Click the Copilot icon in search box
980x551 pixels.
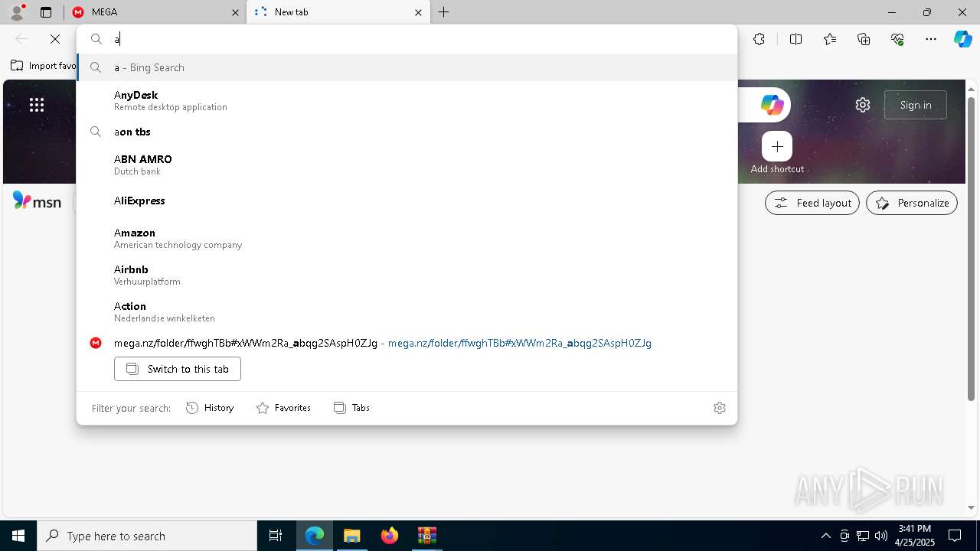coord(772,105)
